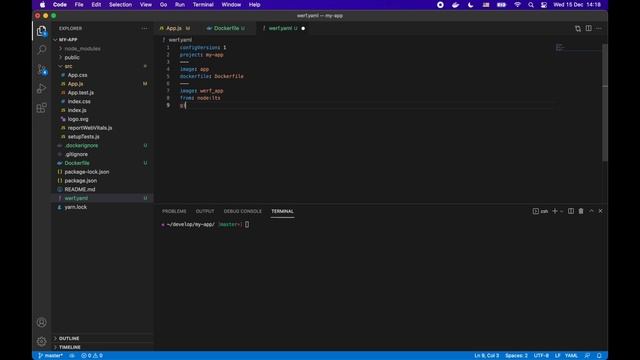
Task: Click the master branch status bar item
Action: (51, 356)
